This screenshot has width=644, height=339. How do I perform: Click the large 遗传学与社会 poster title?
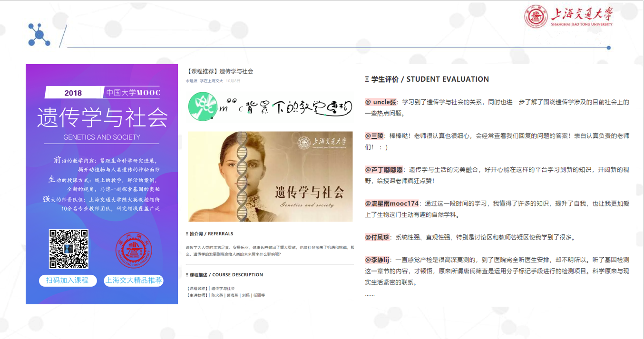102,117
